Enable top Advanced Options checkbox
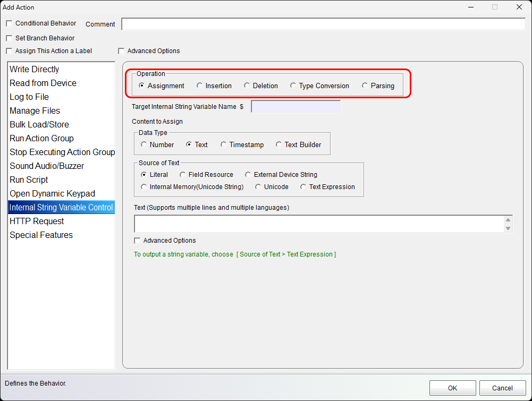The height and width of the screenshot is (401, 532). [x=121, y=51]
